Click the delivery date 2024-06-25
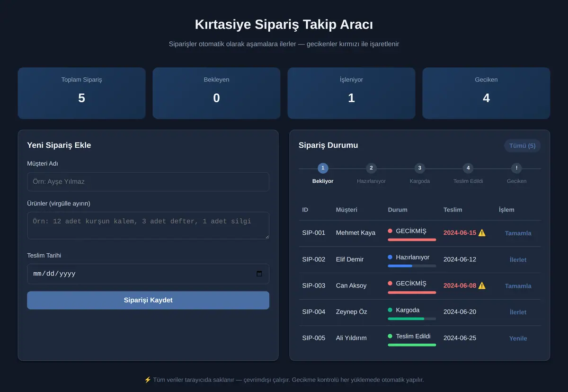This screenshot has width=568, height=392. click(460, 338)
